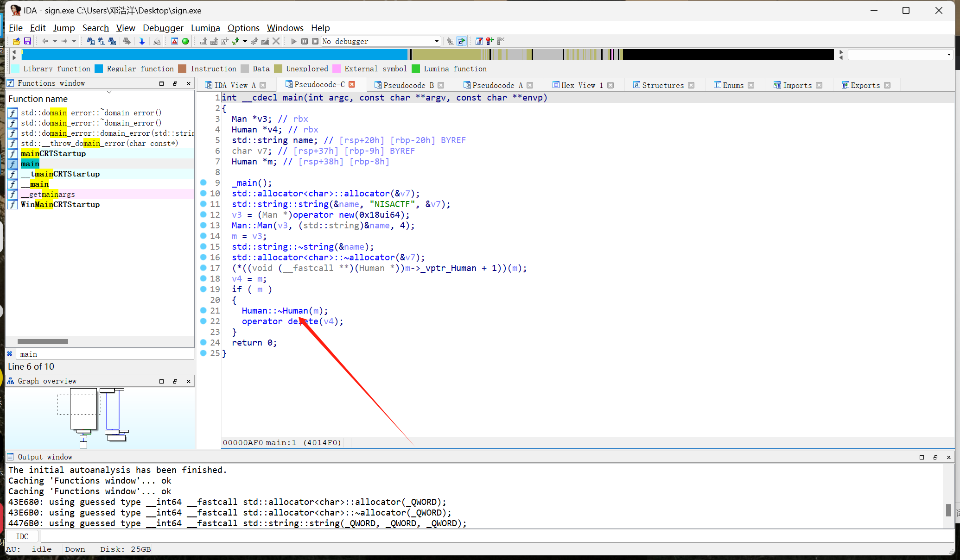
Task: Open the Lumina menu
Action: [205, 28]
